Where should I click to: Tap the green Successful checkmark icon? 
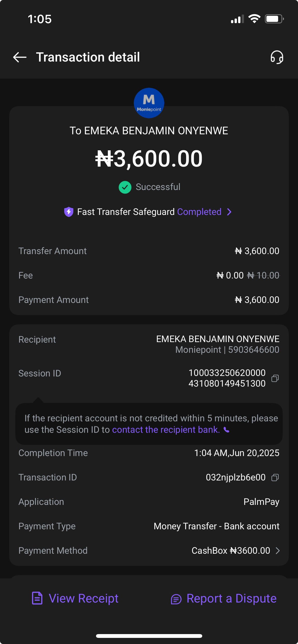click(125, 187)
